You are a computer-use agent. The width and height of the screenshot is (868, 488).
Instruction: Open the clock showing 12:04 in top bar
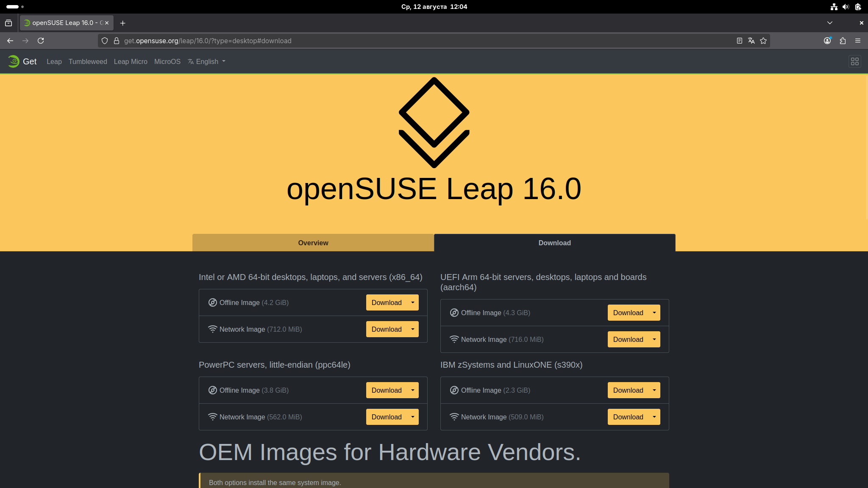(434, 7)
